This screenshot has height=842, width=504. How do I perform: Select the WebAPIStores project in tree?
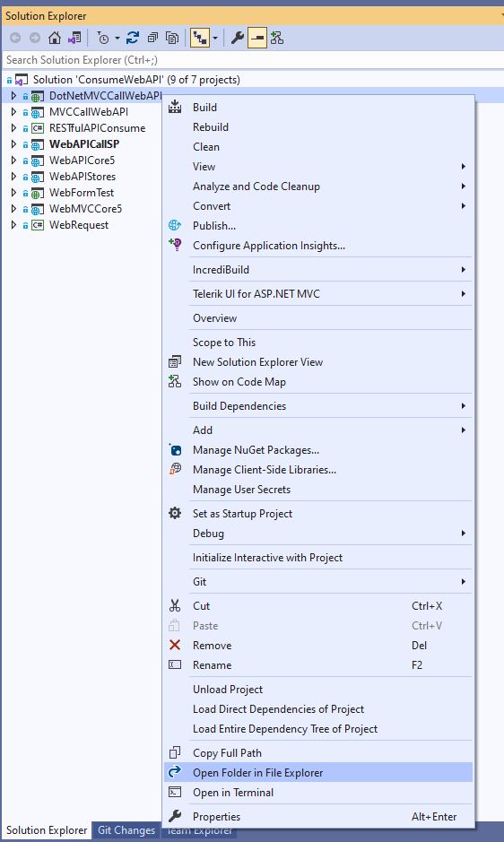(x=83, y=176)
